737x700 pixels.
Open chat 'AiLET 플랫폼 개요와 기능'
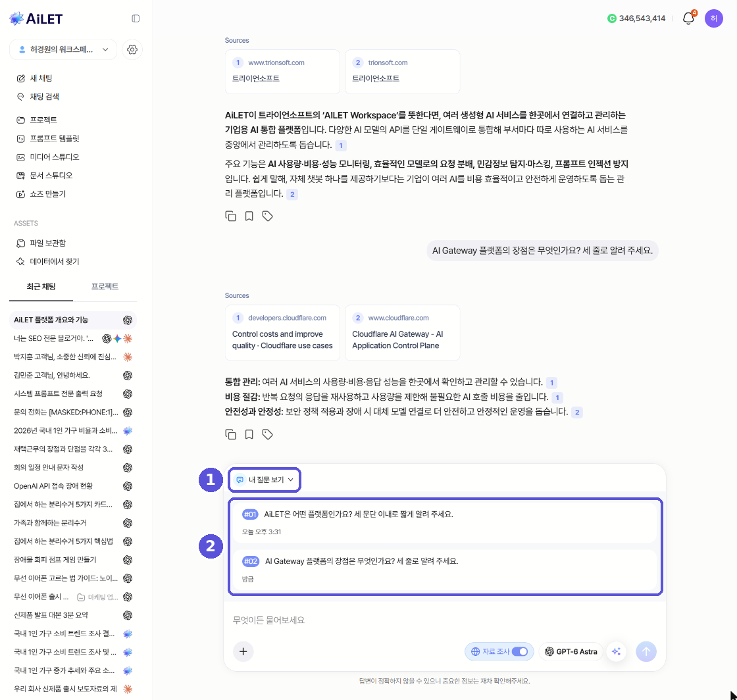tap(73, 320)
